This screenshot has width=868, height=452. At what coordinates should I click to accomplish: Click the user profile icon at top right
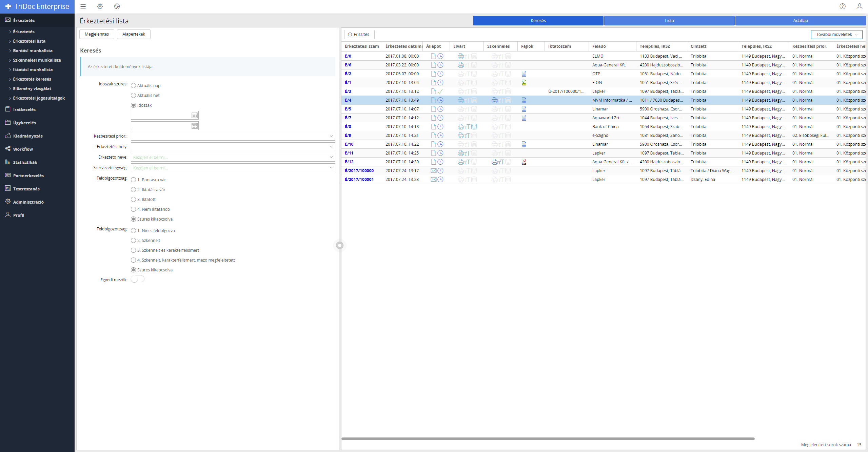(x=860, y=6)
